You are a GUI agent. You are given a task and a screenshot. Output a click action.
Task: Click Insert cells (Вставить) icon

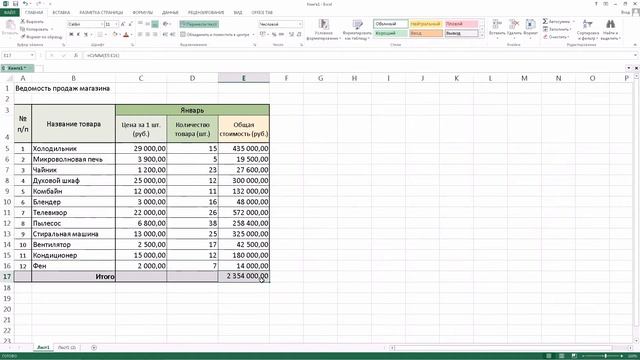pyautogui.click(x=497, y=24)
